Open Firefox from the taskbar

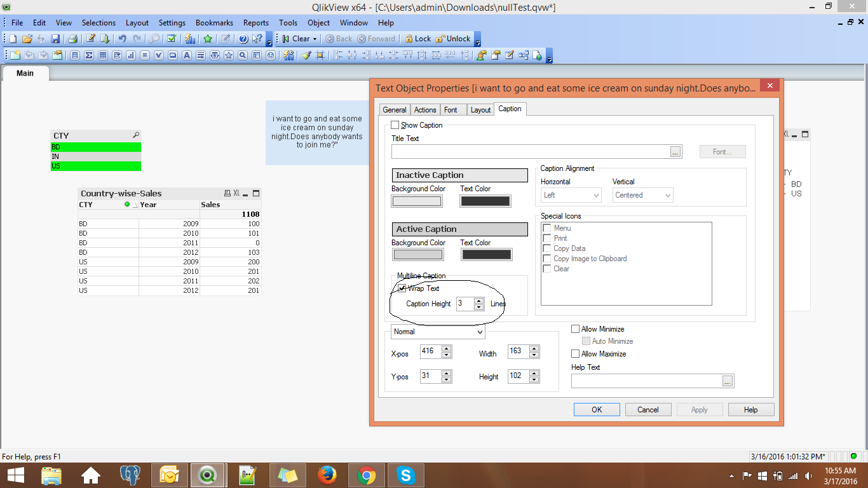point(327,475)
